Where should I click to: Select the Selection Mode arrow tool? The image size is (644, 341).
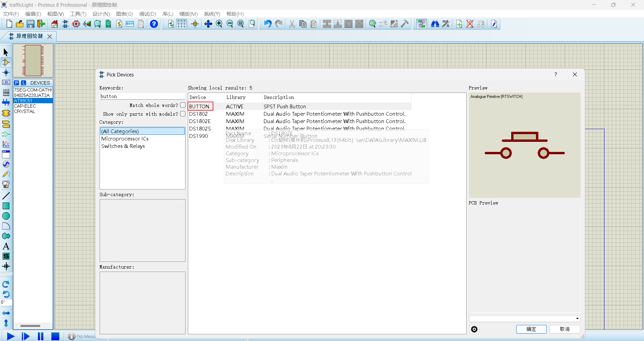(x=6, y=52)
